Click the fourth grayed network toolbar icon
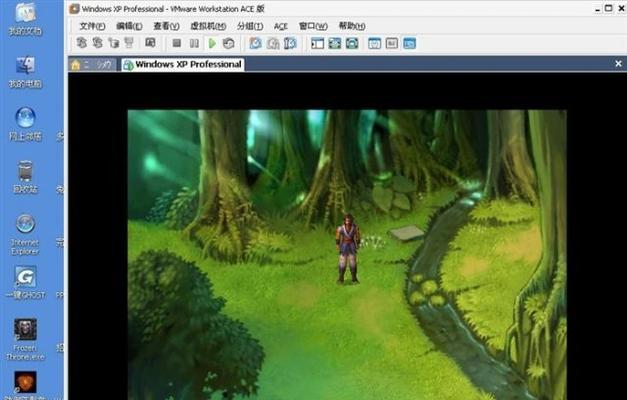The height and width of the screenshot is (400, 627). (x=129, y=43)
